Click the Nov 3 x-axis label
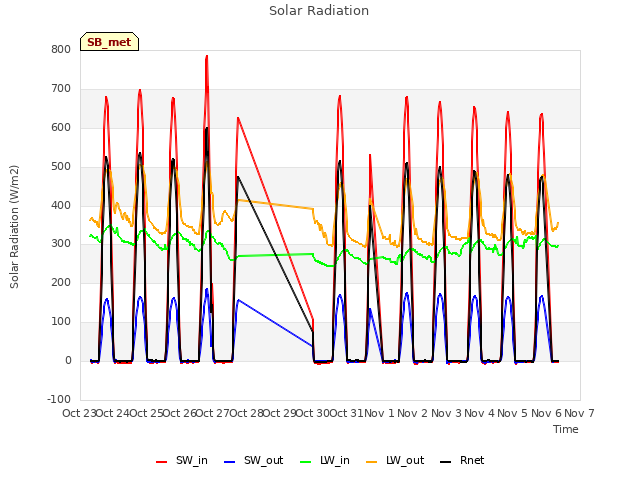 coord(446,413)
